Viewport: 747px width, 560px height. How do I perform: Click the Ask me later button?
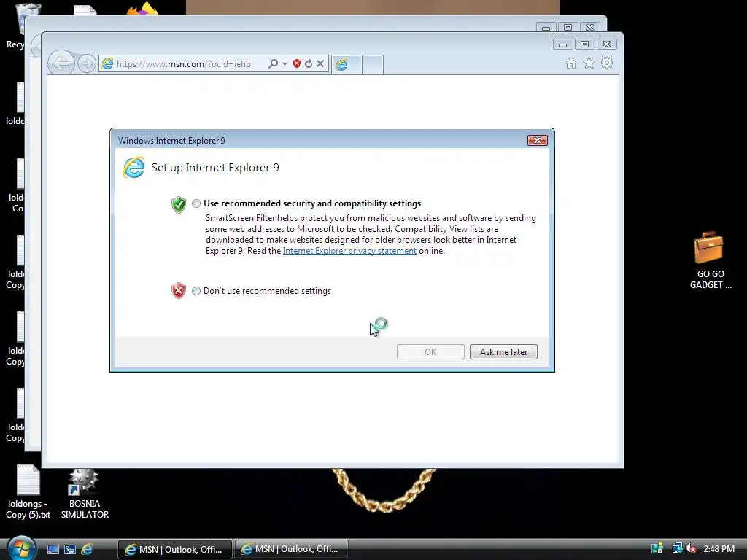pyautogui.click(x=503, y=352)
